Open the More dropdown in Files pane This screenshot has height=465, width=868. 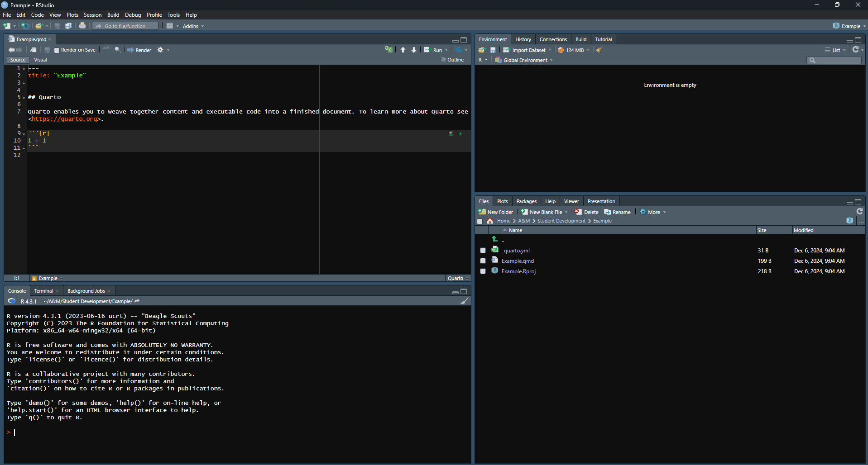[653, 212]
